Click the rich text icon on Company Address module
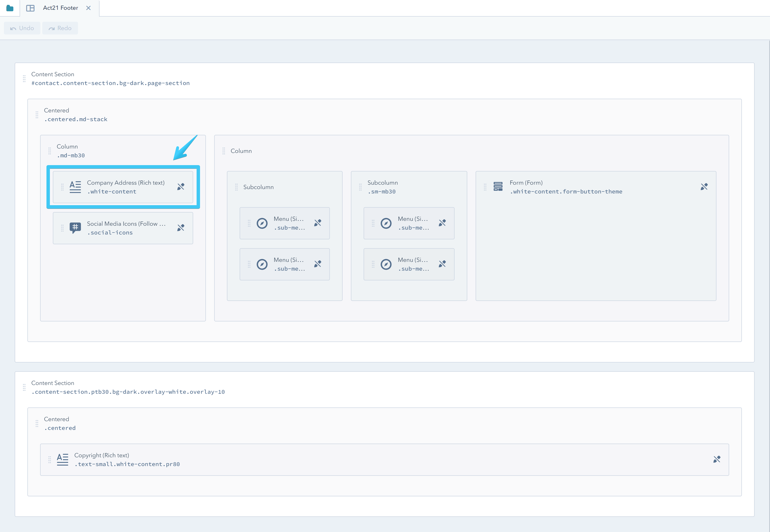Screen dimensions: 770x532 pyautogui.click(x=75, y=187)
